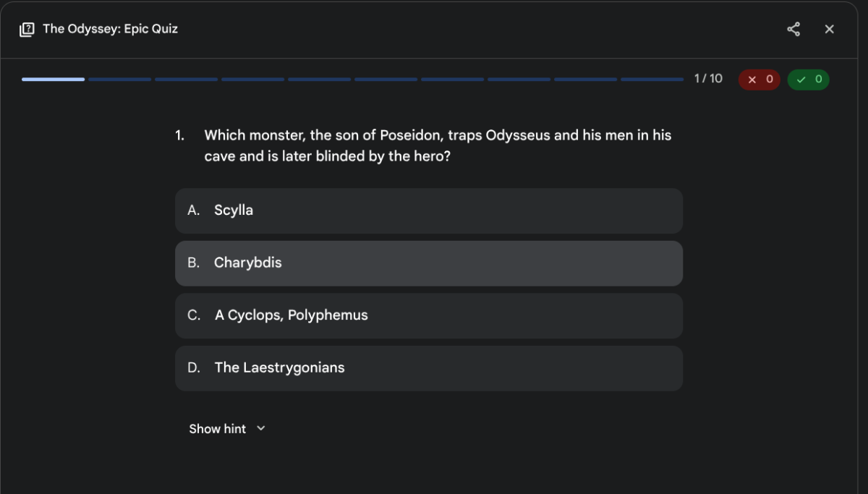Image resolution: width=868 pixels, height=494 pixels.
Task: Click the red incorrect answers counter
Action: click(x=759, y=79)
